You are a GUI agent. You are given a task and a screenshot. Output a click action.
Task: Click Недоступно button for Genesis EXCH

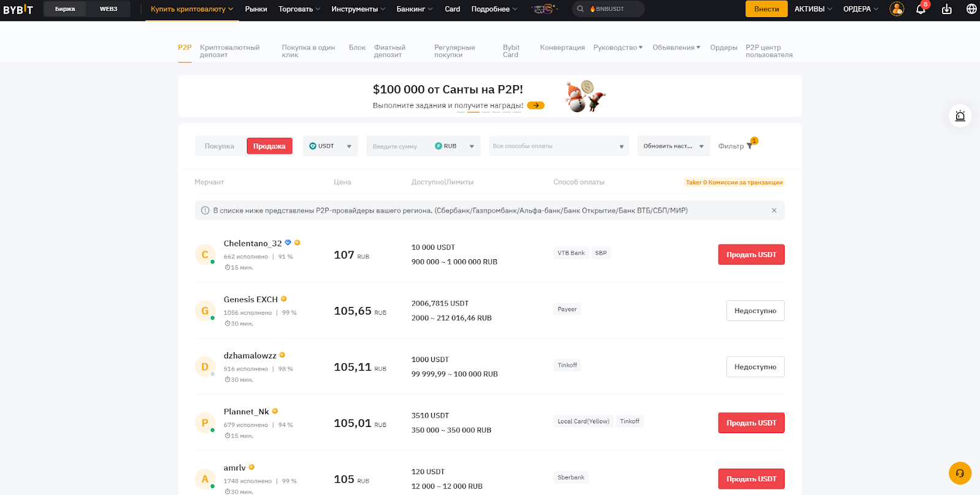click(x=755, y=311)
